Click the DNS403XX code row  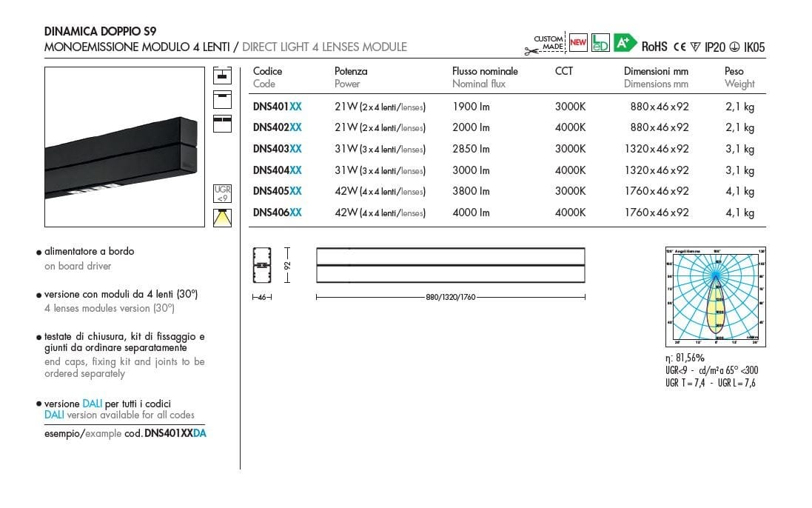tap(277, 149)
